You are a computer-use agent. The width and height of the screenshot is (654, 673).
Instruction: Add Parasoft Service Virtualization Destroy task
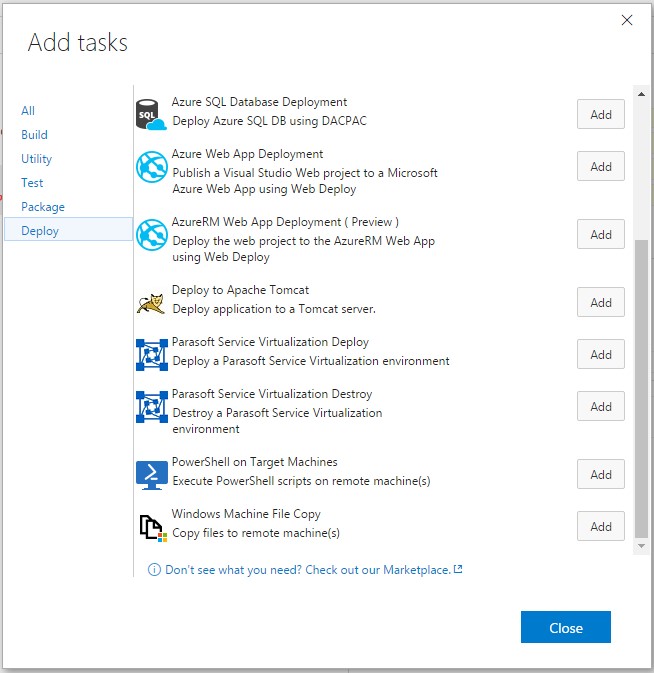click(600, 406)
